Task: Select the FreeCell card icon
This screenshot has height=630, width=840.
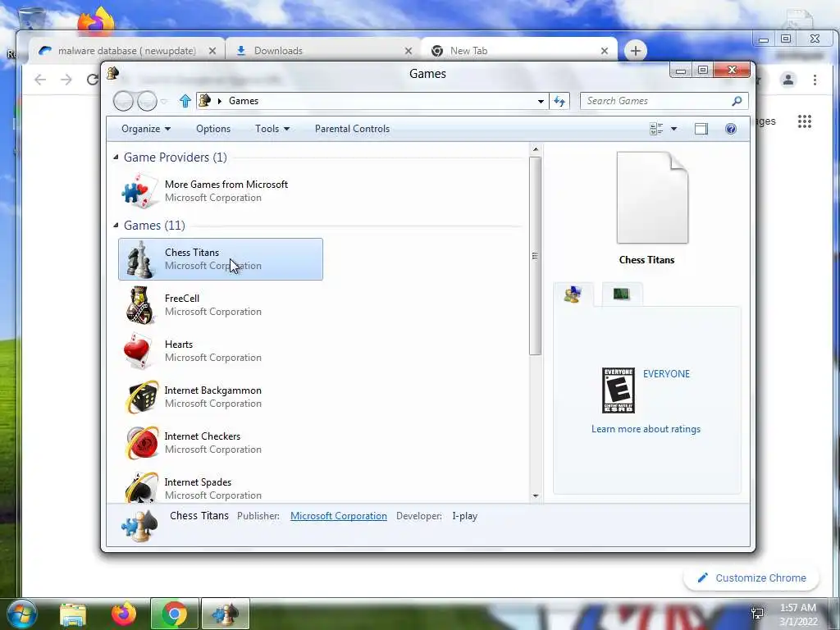Action: point(139,305)
